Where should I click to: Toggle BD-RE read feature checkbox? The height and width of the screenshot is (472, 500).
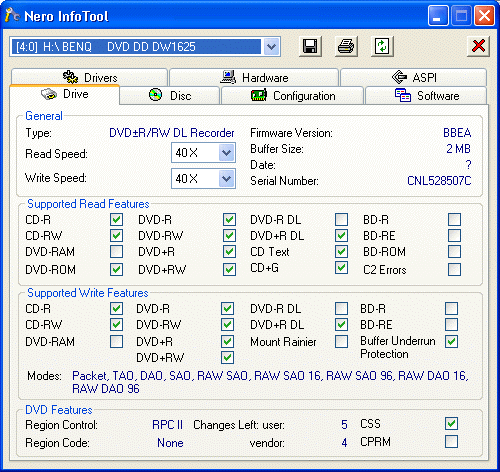(x=454, y=236)
